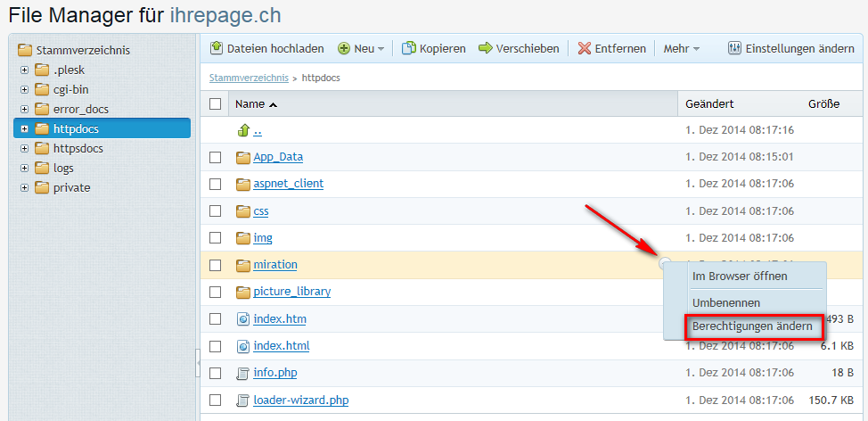This screenshot has height=421, width=868.
Task: Expand the logs folder in tree
Action: (24, 168)
